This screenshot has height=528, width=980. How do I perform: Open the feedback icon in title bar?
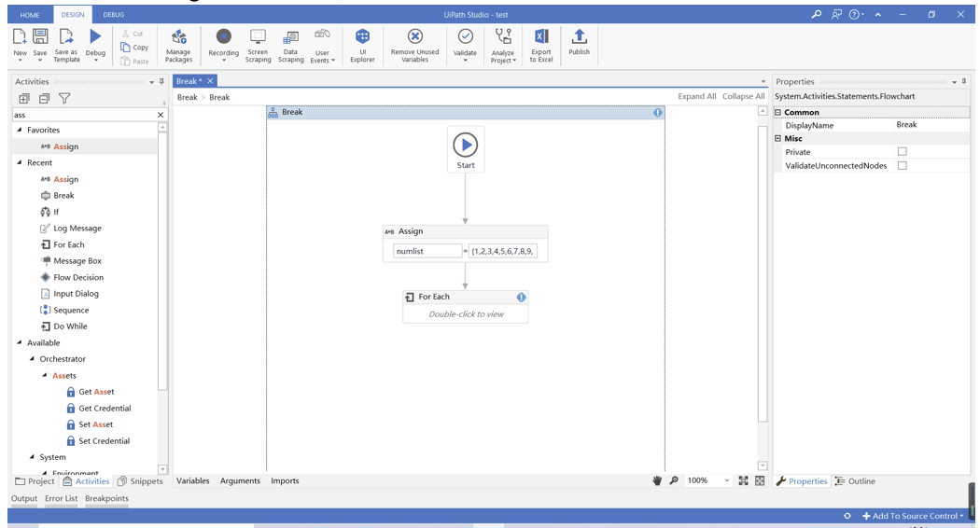836,14
